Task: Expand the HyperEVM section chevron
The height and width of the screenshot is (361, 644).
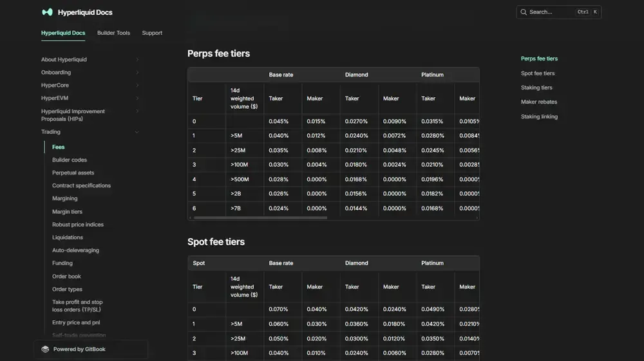Action: (x=137, y=98)
